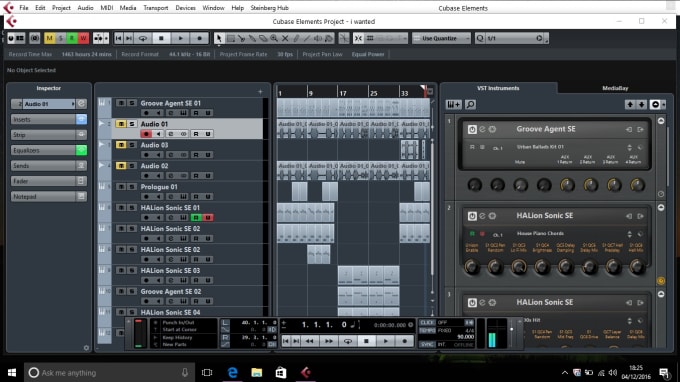Deactivate all Mute states with M button
This screenshot has height=382, width=680.
(x=49, y=38)
